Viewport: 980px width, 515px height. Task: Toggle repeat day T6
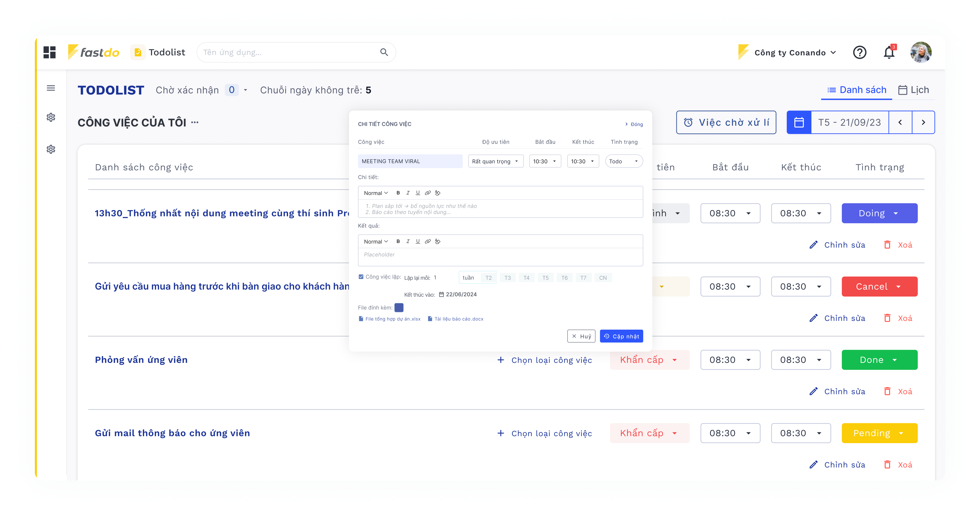pos(564,278)
